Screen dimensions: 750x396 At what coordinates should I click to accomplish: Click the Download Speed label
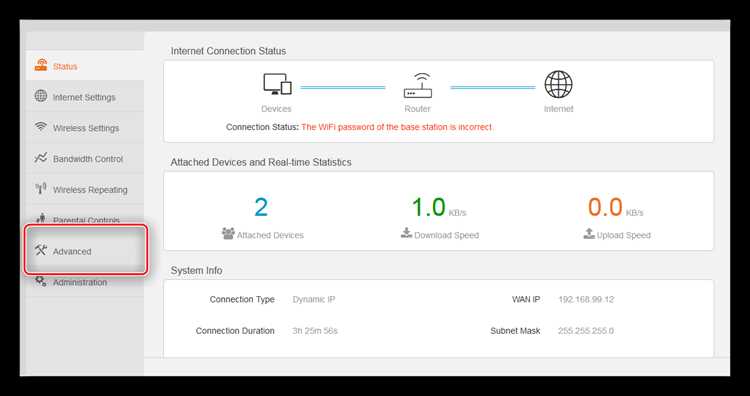click(x=446, y=235)
